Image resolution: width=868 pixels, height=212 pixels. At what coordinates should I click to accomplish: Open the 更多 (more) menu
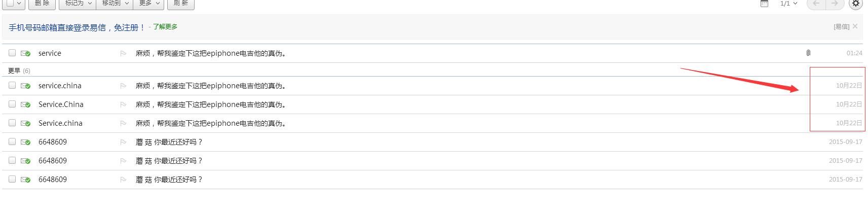point(148,4)
